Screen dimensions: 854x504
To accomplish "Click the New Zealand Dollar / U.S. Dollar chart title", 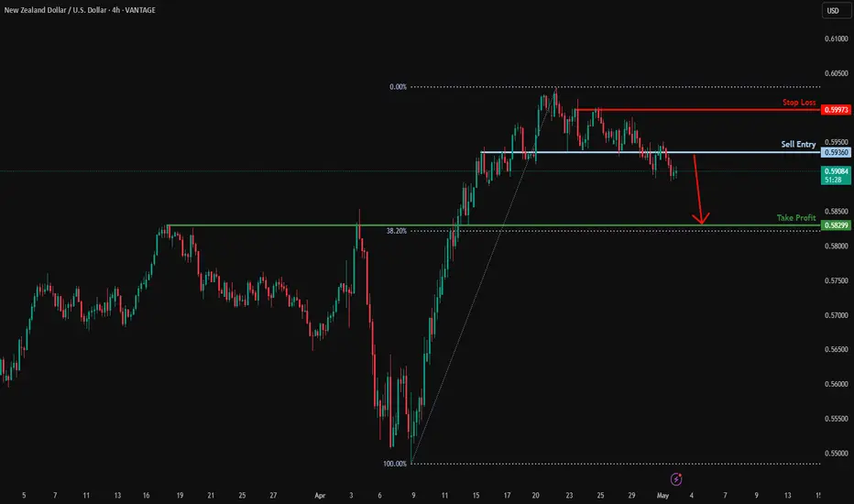I will [x=80, y=10].
